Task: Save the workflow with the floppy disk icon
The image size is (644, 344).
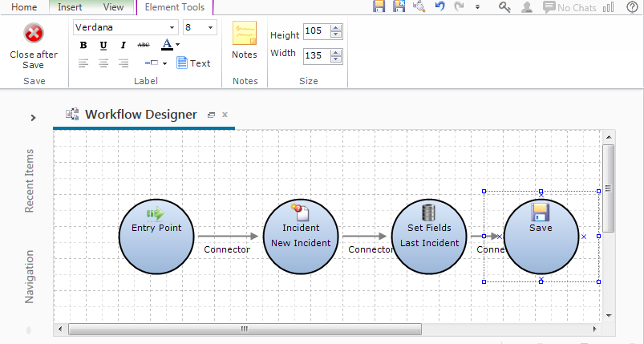Action: click(x=379, y=6)
